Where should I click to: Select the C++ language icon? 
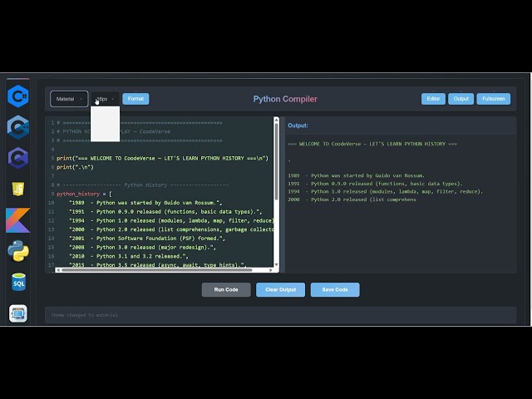coord(18,127)
